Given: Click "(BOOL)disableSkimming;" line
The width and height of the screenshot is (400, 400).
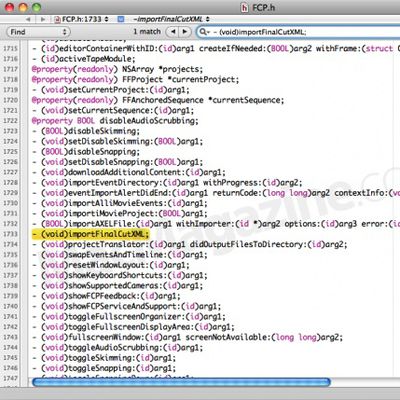Looking at the screenshot, I should [86, 131].
